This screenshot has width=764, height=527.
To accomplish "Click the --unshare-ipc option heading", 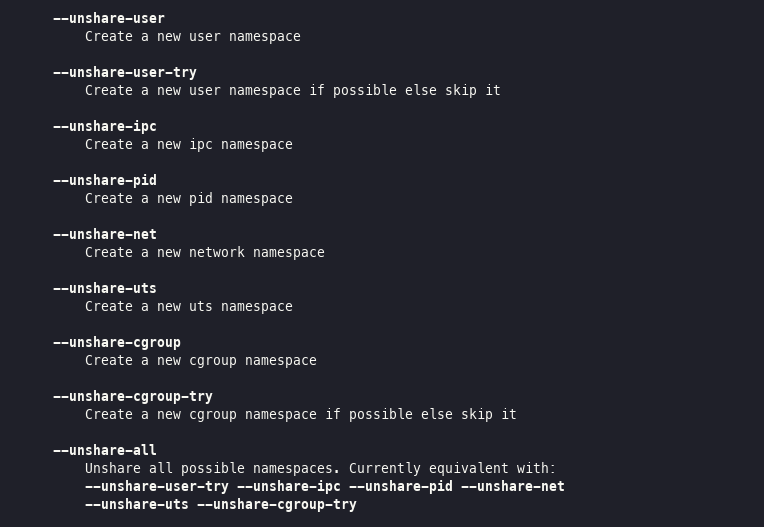I will point(105,127).
